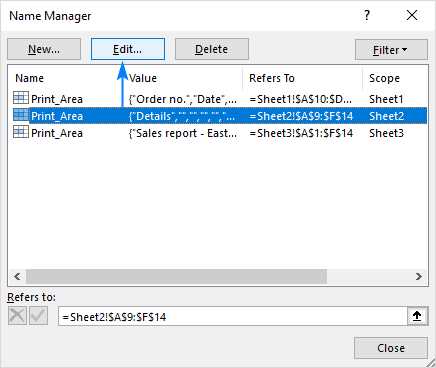Click the value {"Order no.","Date",...
Image resolution: width=436 pixels, height=368 pixels.
[x=183, y=99]
